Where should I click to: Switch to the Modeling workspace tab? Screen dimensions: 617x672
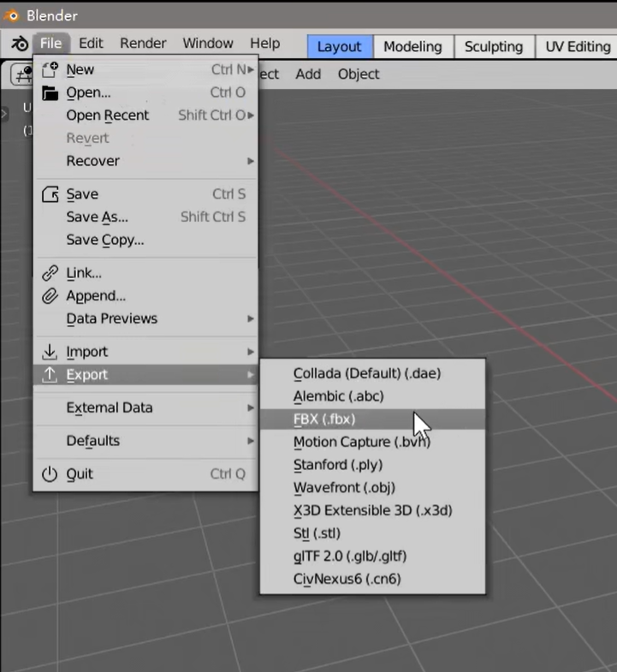(x=413, y=47)
